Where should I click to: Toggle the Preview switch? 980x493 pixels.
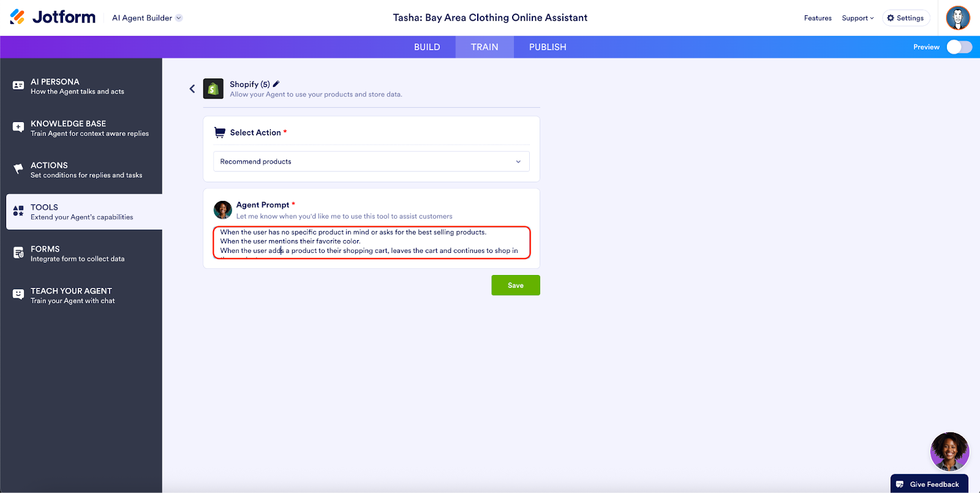[x=959, y=47]
